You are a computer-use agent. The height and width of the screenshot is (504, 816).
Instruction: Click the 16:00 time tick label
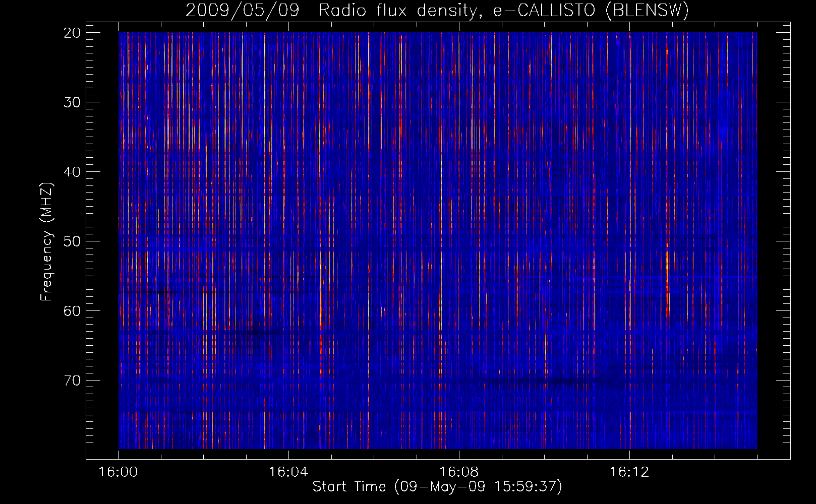click(118, 472)
